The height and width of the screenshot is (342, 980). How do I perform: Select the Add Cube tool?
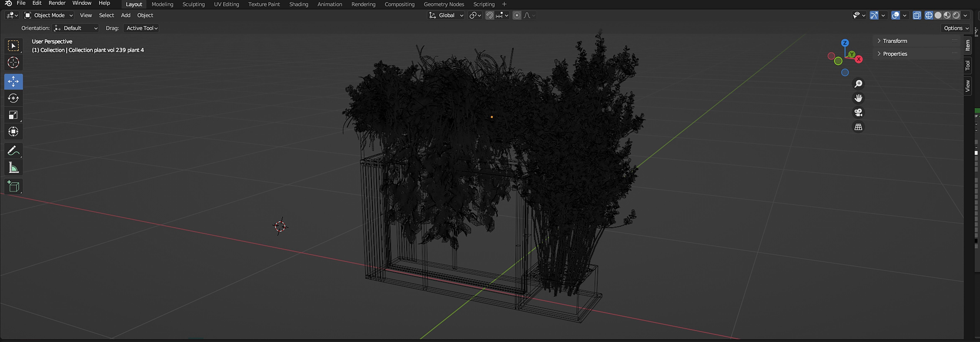(13, 186)
